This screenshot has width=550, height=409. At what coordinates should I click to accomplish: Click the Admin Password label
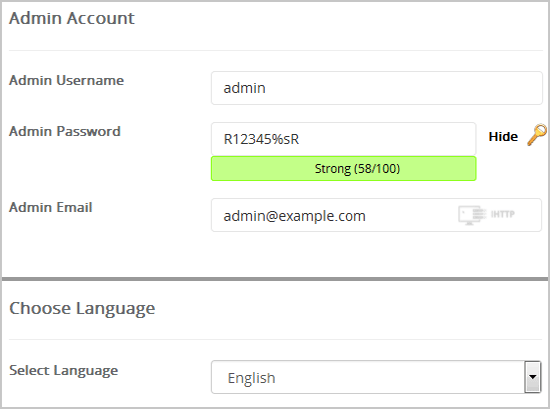tap(65, 131)
